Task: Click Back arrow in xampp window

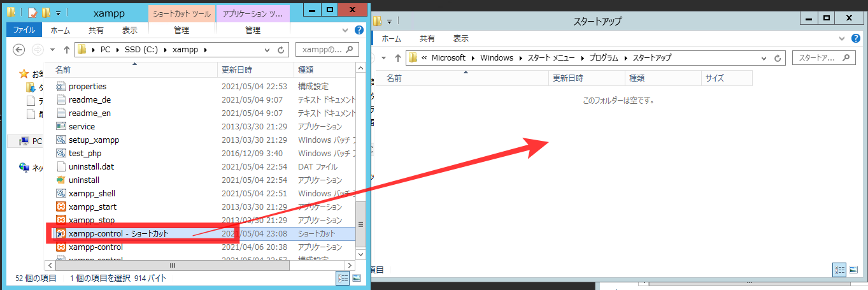Action: click(x=18, y=50)
